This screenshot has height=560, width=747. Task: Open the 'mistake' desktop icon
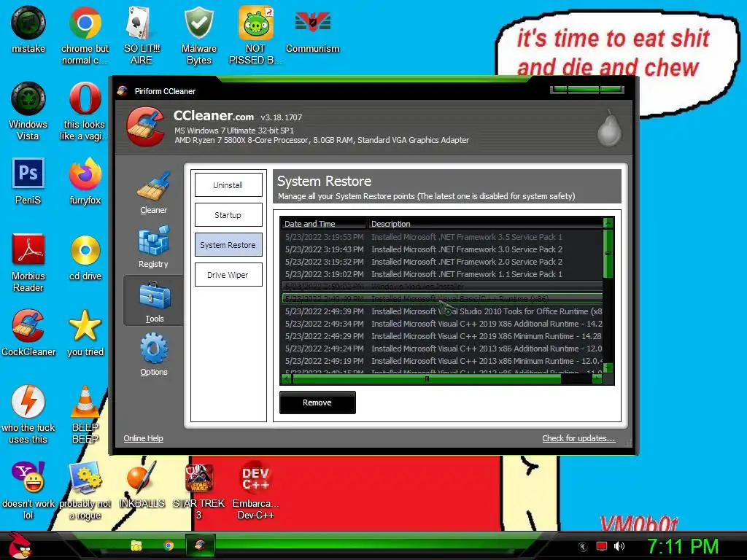pos(28,29)
